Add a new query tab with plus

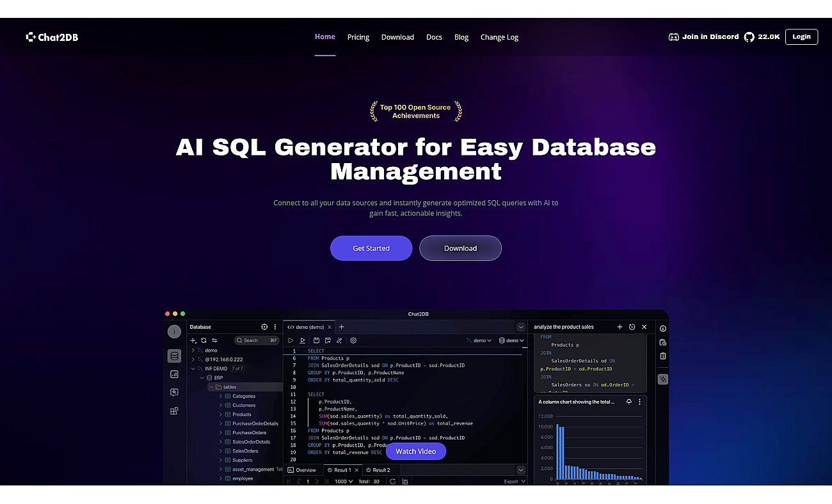pos(341,327)
